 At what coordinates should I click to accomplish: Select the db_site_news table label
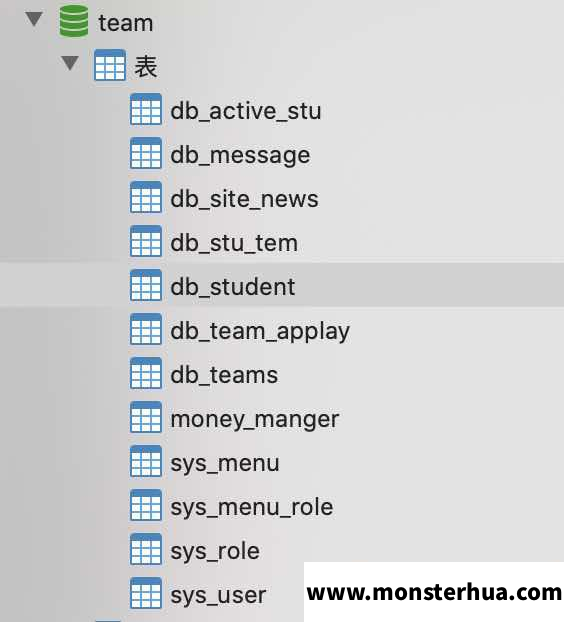[244, 199]
